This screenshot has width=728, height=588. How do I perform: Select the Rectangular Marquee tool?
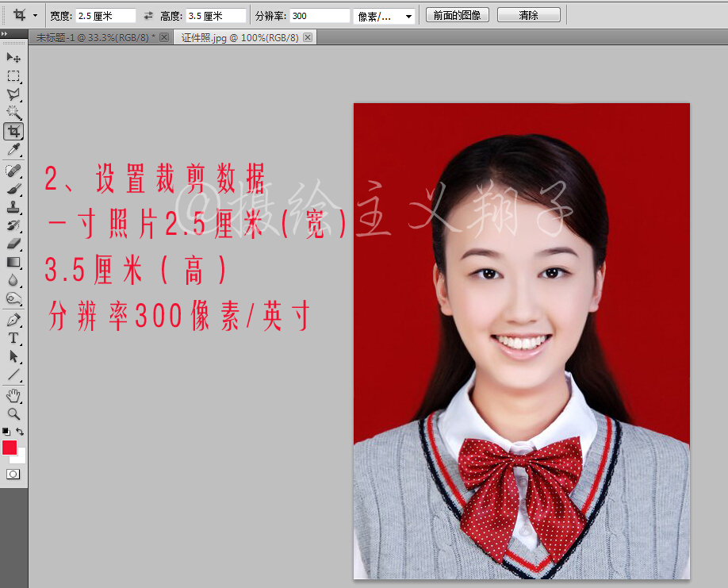click(13, 76)
